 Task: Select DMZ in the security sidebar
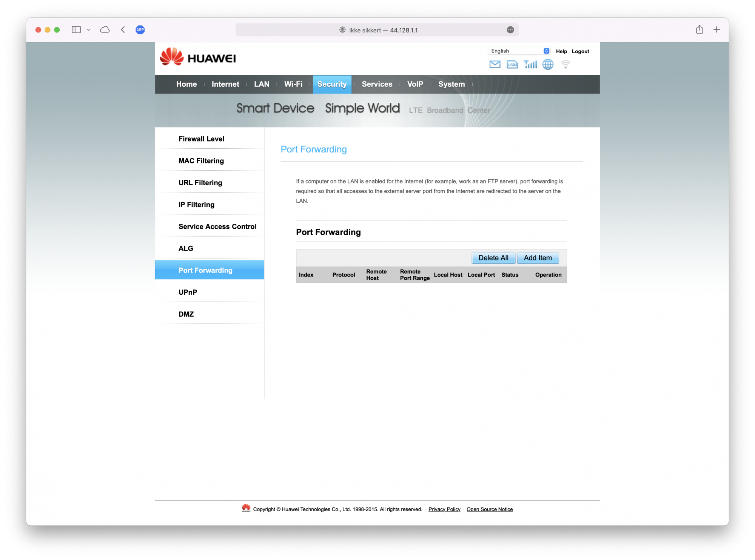186,314
